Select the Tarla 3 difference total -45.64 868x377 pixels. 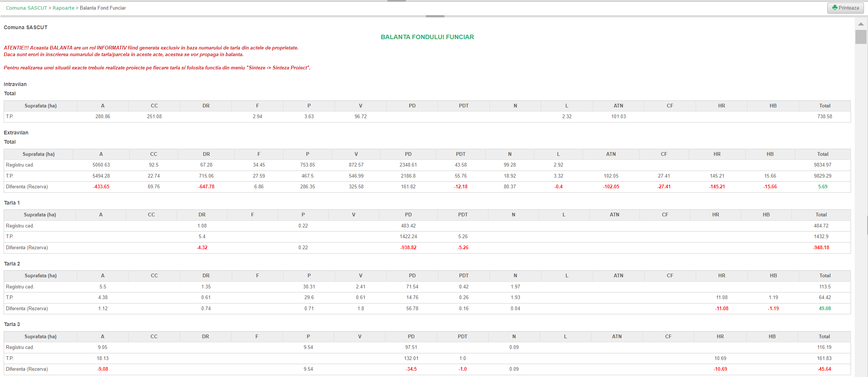(824, 369)
